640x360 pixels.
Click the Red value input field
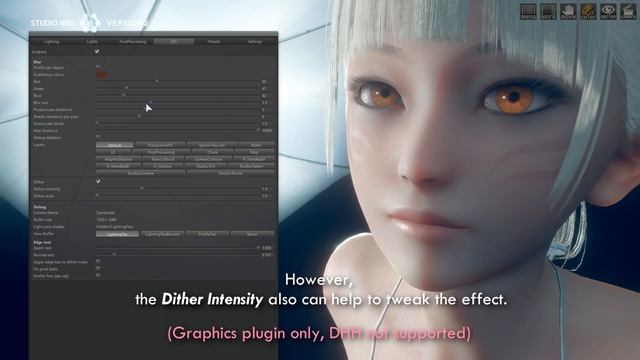[267, 82]
